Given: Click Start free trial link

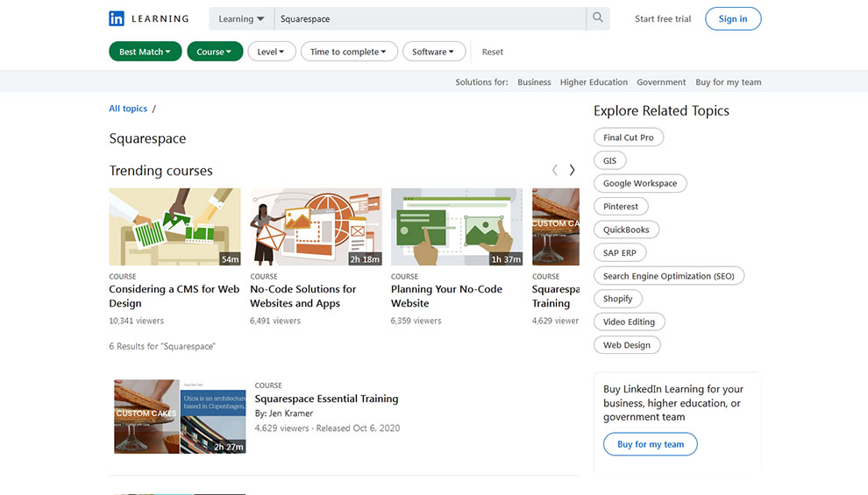Looking at the screenshot, I should (x=663, y=18).
